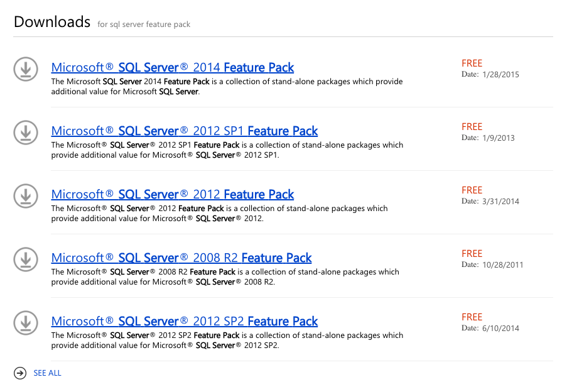The height and width of the screenshot is (392, 562).
Task: Click the 2012 SP1 Feature Pack description text
Action: click(x=227, y=150)
